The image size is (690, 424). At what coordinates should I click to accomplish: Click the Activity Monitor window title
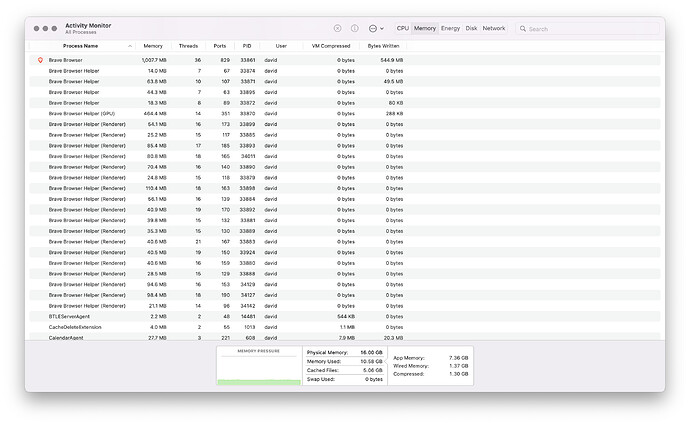[88, 26]
